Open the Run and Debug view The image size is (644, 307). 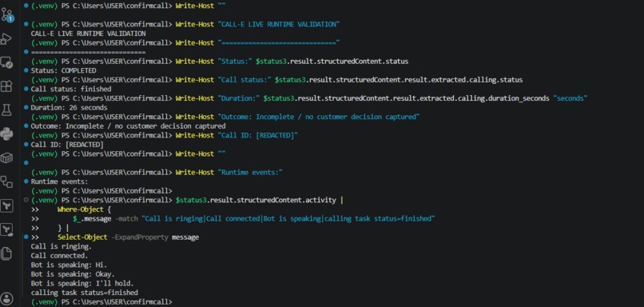tap(6, 39)
